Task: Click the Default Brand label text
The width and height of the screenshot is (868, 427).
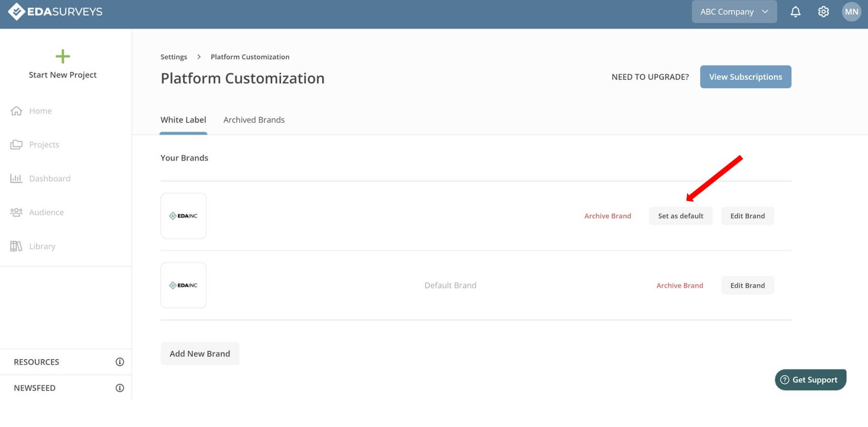Action: (451, 285)
